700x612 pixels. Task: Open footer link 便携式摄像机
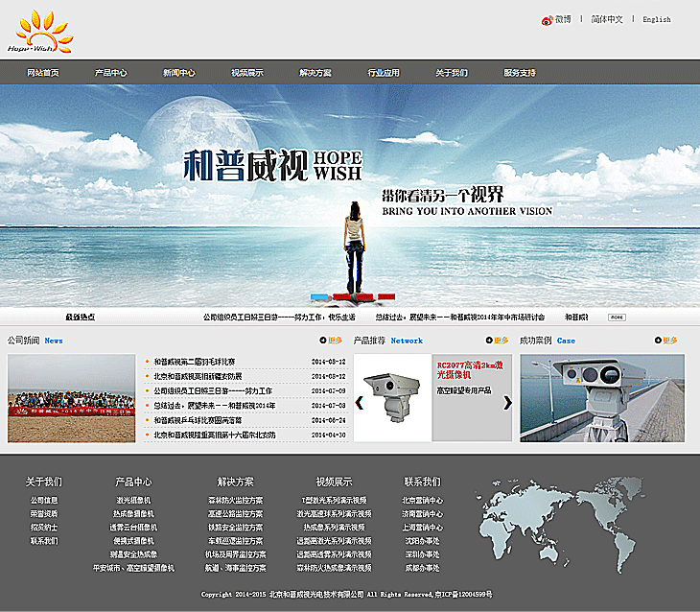[x=133, y=540]
